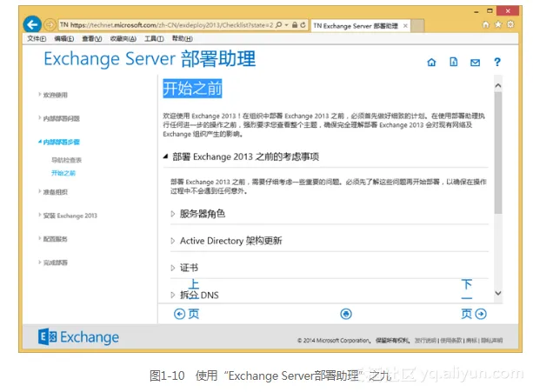533x392 pixels.
Task: Click the vertical scrollbar down arrow
Action: [x=498, y=294]
